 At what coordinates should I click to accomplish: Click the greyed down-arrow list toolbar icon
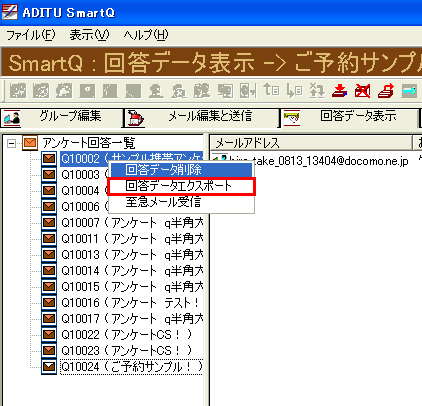click(294, 91)
